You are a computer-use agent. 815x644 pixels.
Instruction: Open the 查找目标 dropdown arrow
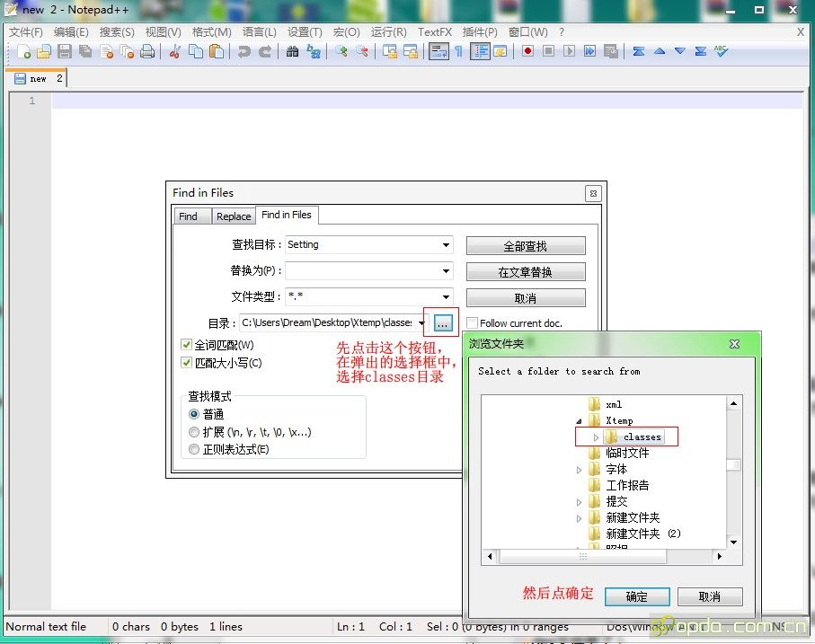click(446, 245)
